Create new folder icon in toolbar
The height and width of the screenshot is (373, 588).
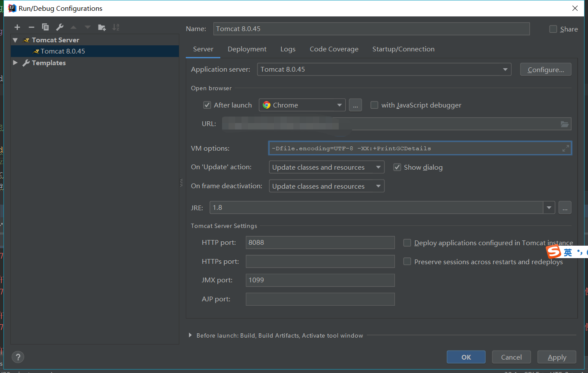click(102, 27)
